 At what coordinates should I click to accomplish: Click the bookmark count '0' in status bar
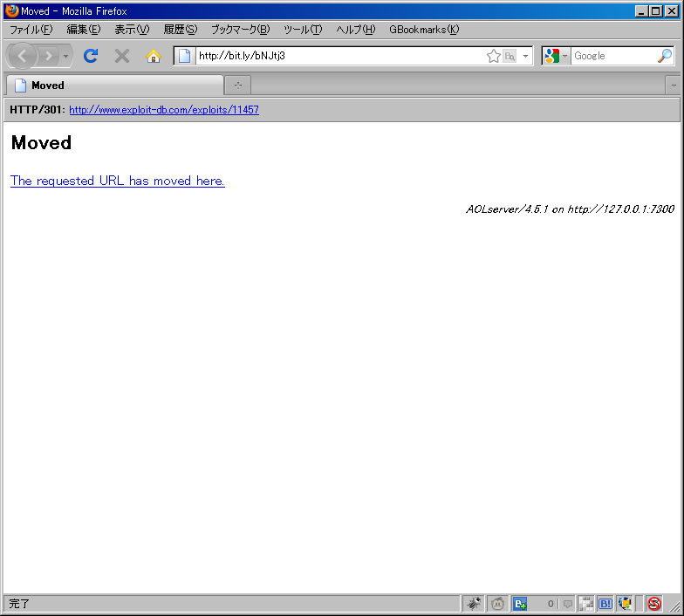point(551,604)
